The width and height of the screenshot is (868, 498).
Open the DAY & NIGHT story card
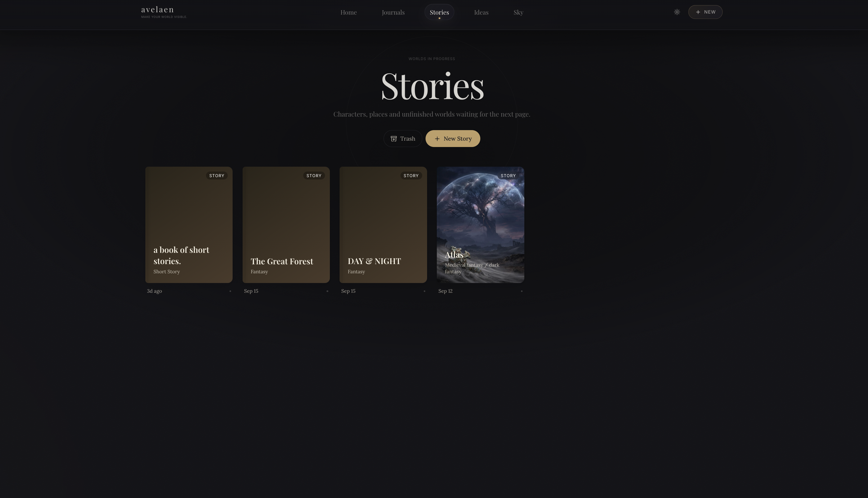(383, 225)
